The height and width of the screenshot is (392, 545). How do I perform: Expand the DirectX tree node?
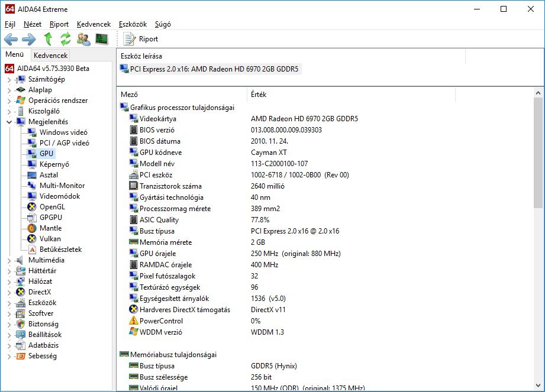click(9, 292)
